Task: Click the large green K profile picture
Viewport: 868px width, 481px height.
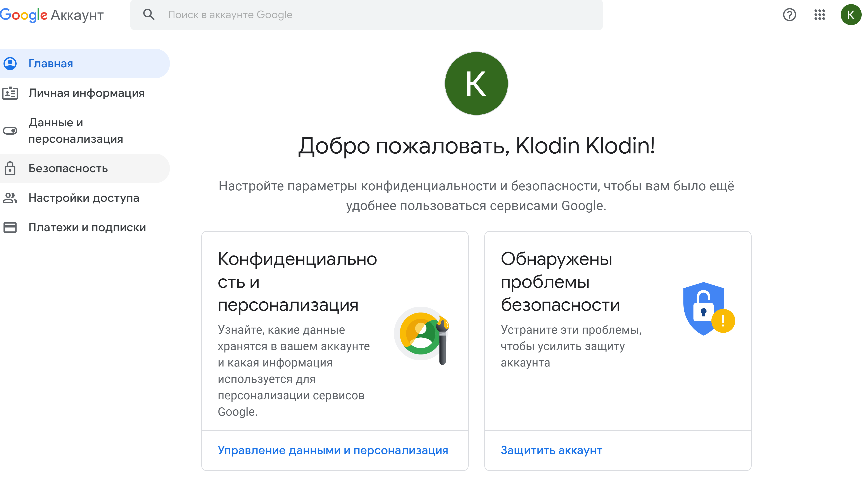Action: pyautogui.click(x=476, y=83)
